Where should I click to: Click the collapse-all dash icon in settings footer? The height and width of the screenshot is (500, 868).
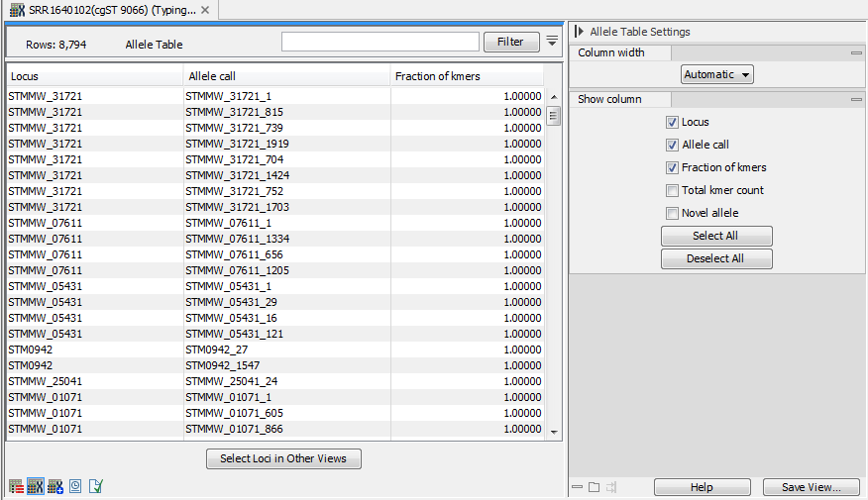point(577,487)
